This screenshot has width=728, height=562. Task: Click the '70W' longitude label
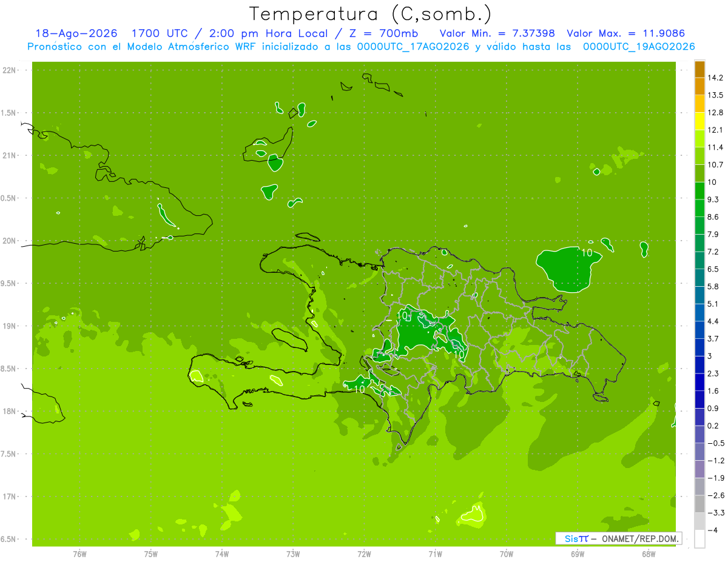point(506,554)
